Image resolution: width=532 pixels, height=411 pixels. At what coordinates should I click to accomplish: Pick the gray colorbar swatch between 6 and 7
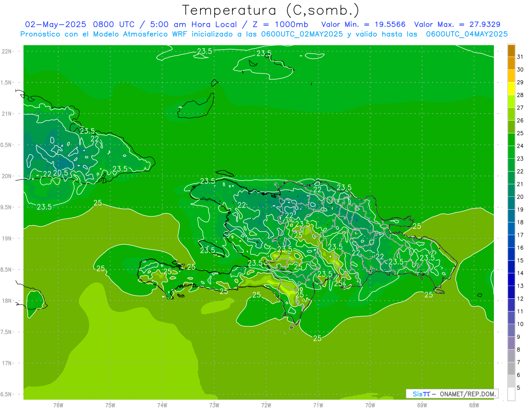tap(511, 369)
